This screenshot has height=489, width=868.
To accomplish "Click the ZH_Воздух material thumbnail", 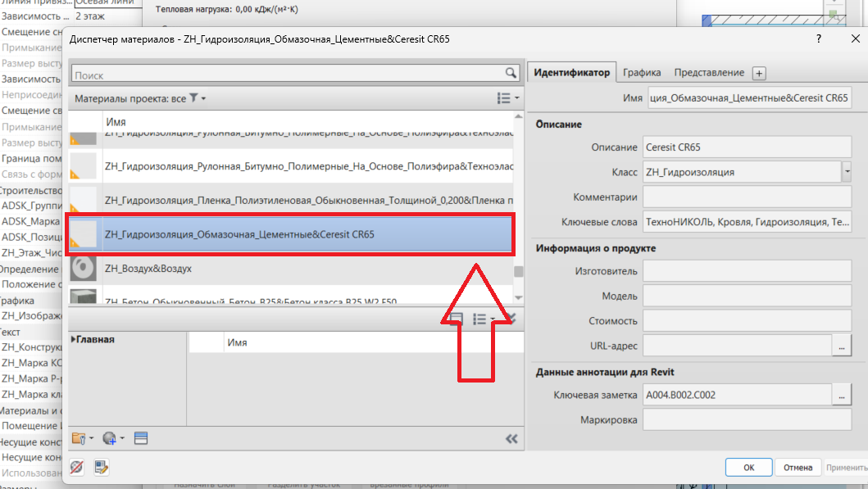I will 83,269.
